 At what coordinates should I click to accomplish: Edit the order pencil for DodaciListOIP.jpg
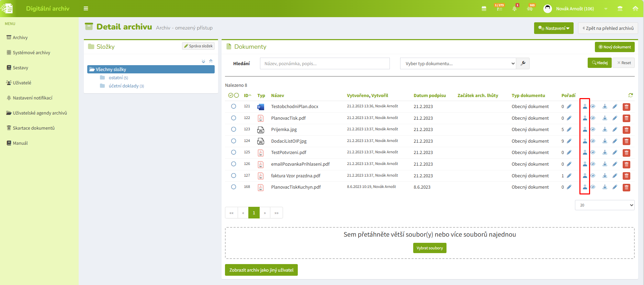click(569, 141)
